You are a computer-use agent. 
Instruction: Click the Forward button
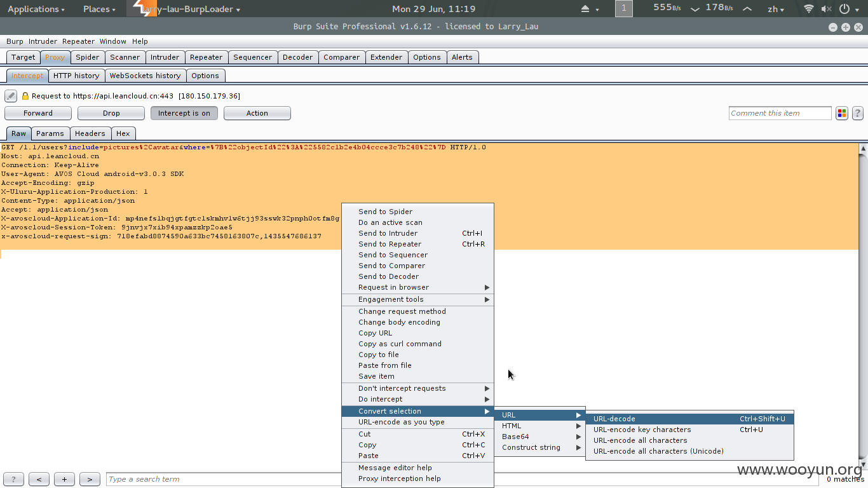38,113
